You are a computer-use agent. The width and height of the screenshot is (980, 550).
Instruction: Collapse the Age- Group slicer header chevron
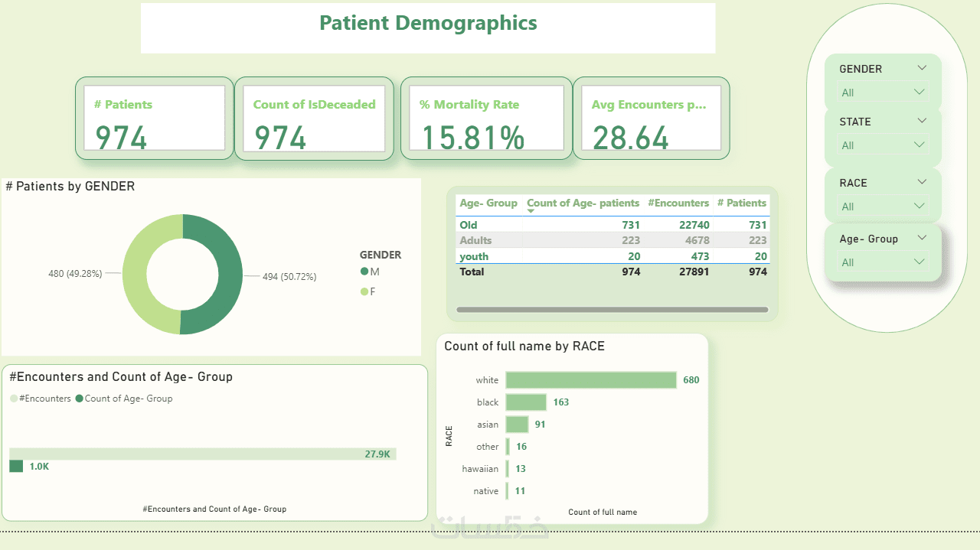(x=922, y=238)
